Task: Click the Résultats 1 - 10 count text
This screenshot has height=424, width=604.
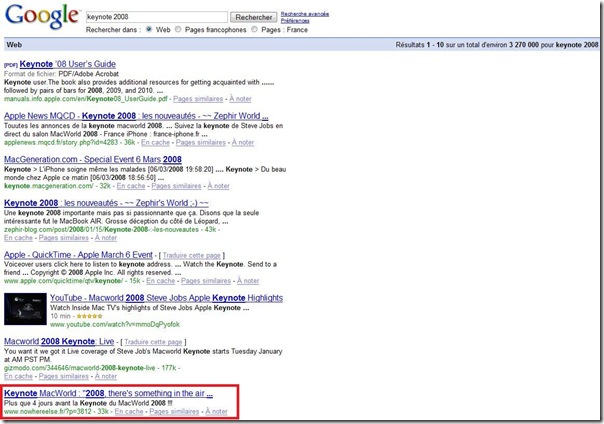Action: coord(497,45)
